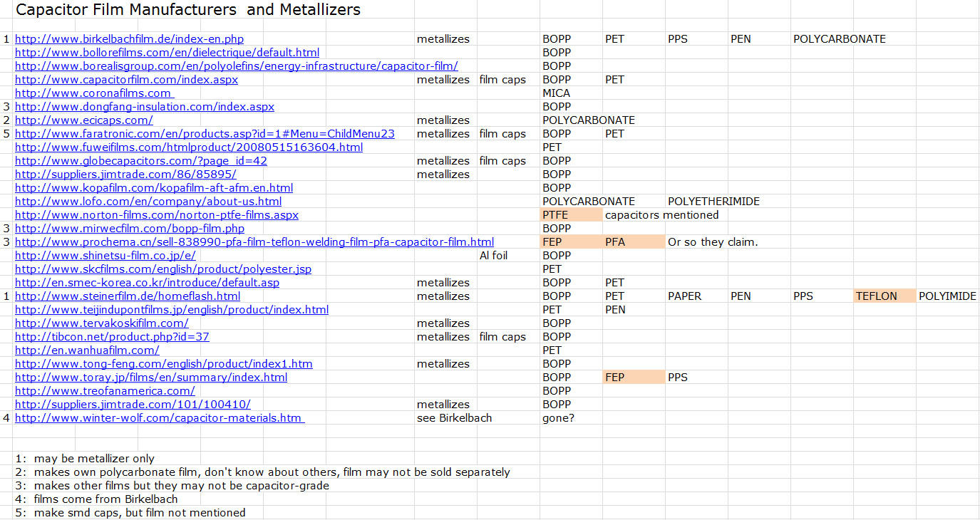Screen dimensions: 980x520
Task: Select 'PPS' cell in birkelbach row
Action: coord(678,39)
